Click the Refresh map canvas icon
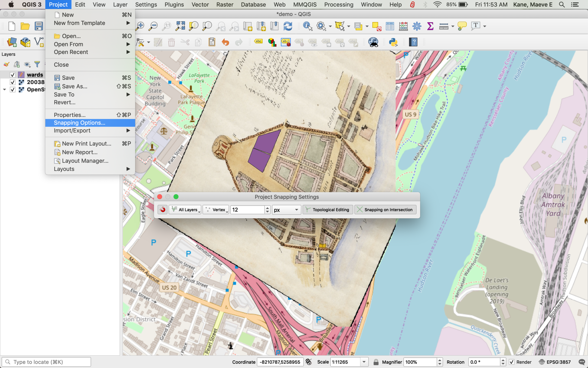588x368 pixels. [288, 26]
